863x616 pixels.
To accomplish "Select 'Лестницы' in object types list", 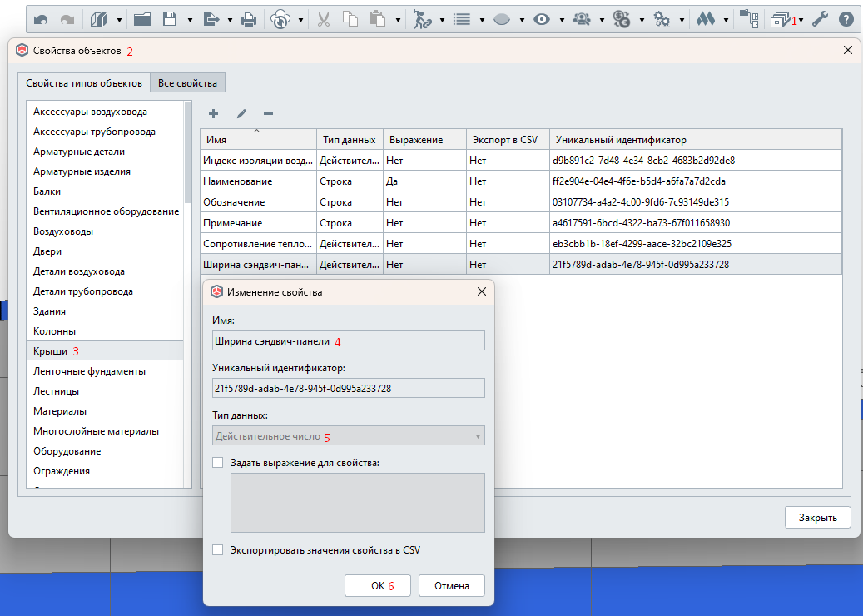I will click(x=105, y=391).
